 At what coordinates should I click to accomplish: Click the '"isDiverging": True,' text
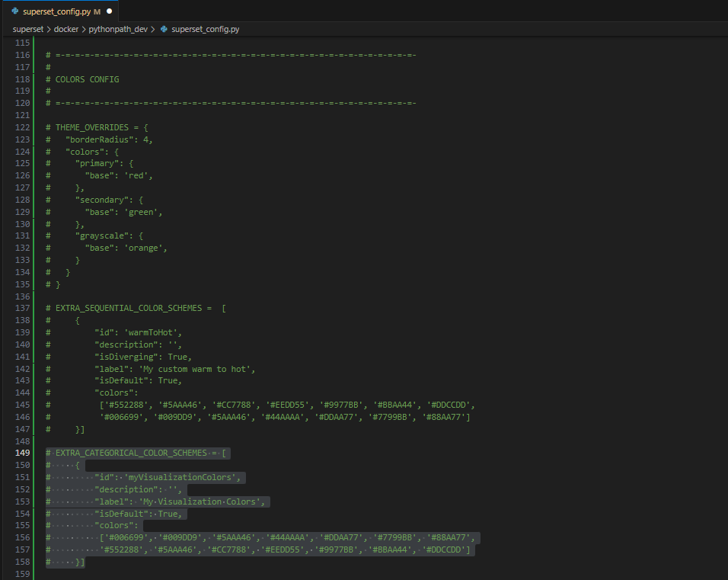click(143, 357)
